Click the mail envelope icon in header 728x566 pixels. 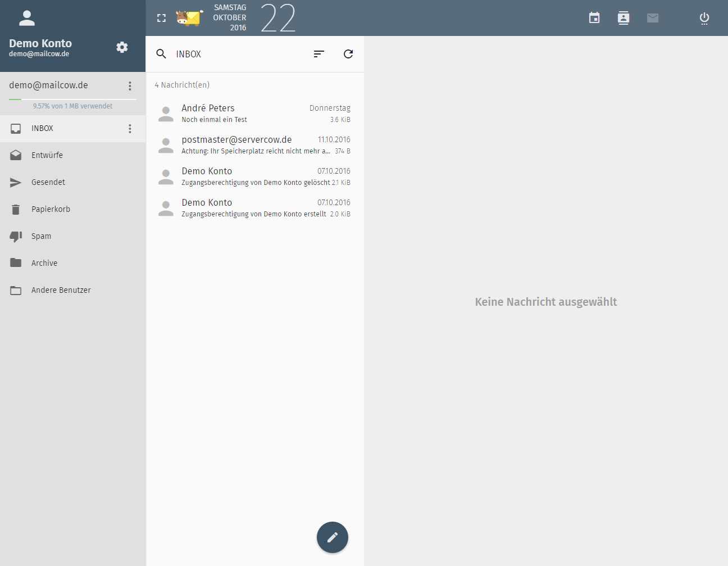pyautogui.click(x=653, y=18)
